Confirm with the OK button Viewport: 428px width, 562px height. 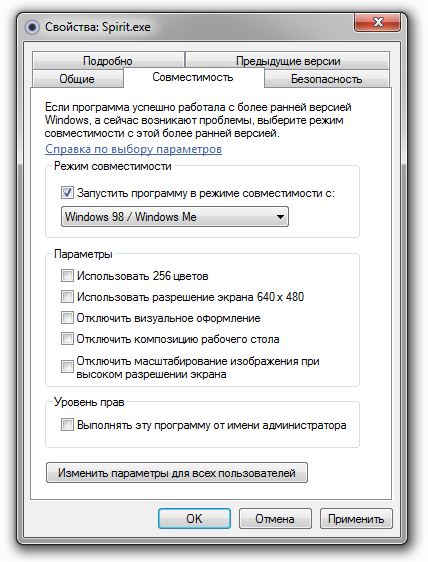click(194, 518)
